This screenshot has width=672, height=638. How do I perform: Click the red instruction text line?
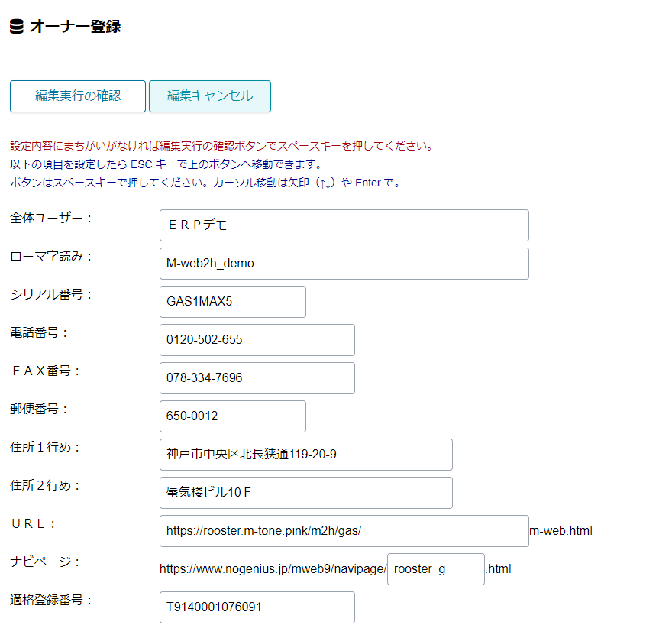click(x=221, y=145)
